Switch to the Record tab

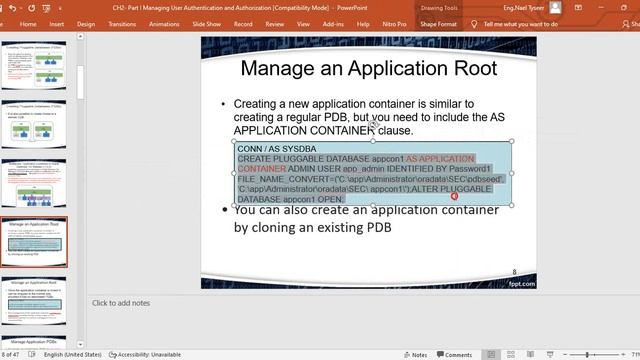click(243, 24)
